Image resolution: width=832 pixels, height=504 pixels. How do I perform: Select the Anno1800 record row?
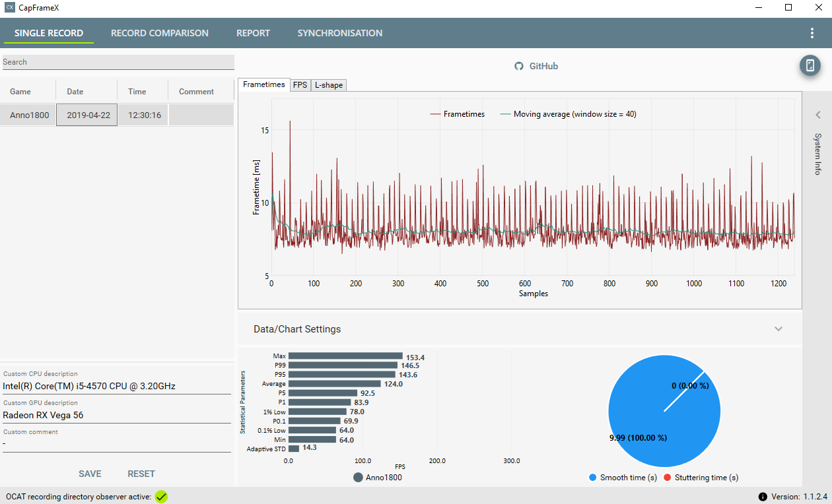tap(117, 115)
